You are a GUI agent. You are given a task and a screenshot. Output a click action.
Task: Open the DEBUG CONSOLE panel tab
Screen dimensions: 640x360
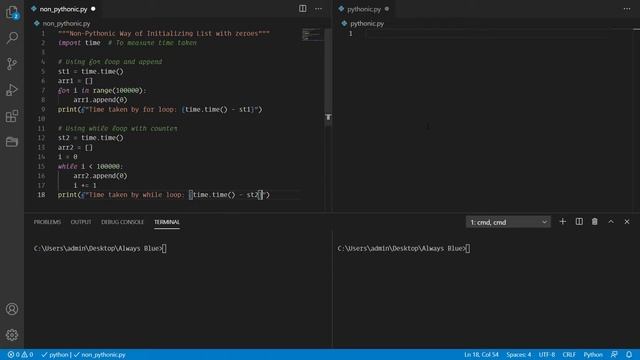[x=122, y=222]
